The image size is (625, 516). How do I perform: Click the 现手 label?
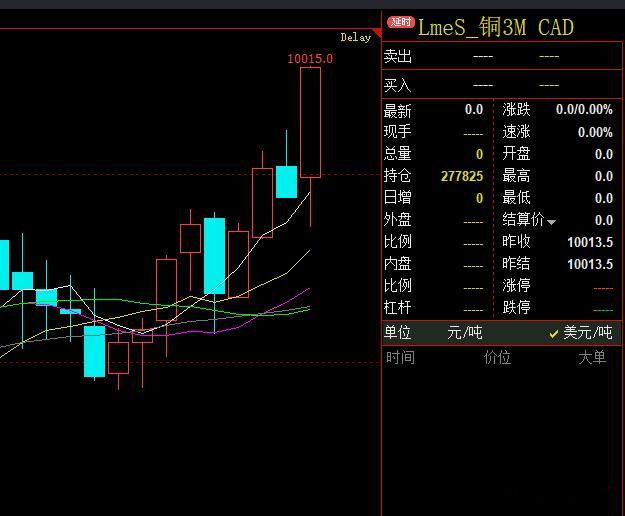click(397, 131)
